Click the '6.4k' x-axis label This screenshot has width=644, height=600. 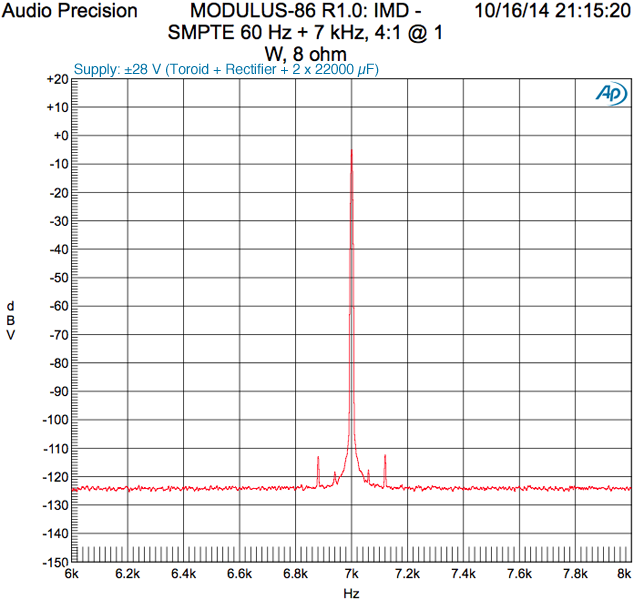(x=184, y=574)
